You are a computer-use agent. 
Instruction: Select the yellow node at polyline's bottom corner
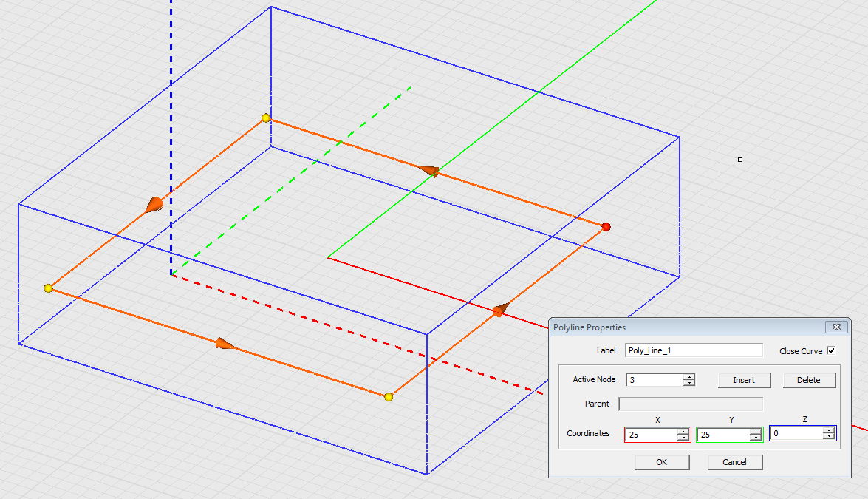click(x=389, y=397)
